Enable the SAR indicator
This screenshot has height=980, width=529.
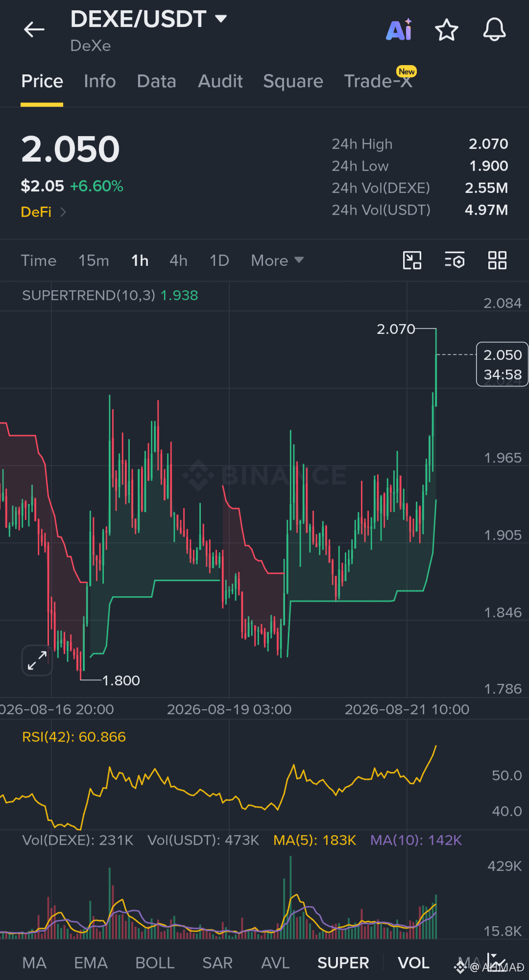click(217, 963)
